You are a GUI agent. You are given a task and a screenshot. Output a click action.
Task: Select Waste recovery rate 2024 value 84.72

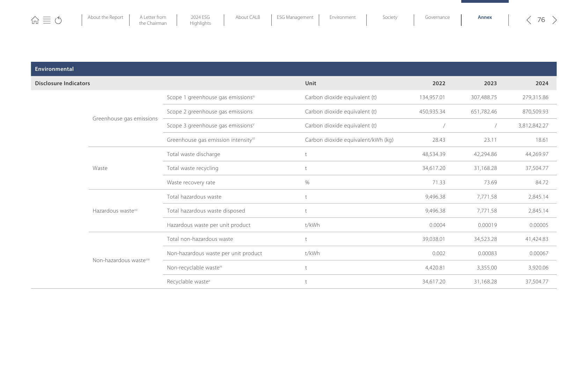click(542, 183)
